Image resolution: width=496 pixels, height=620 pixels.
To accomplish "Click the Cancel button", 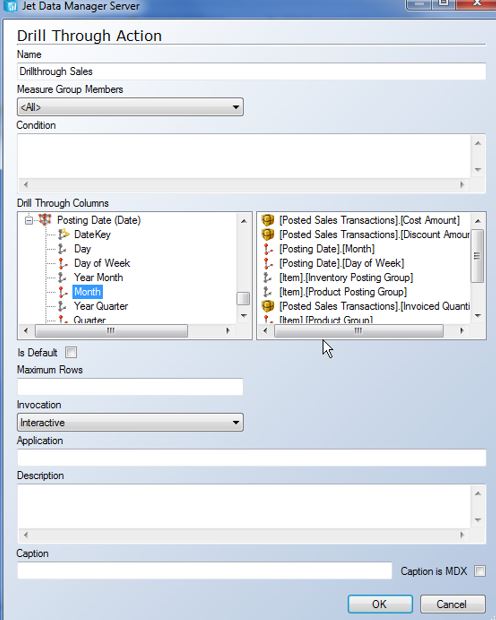I will (x=452, y=604).
